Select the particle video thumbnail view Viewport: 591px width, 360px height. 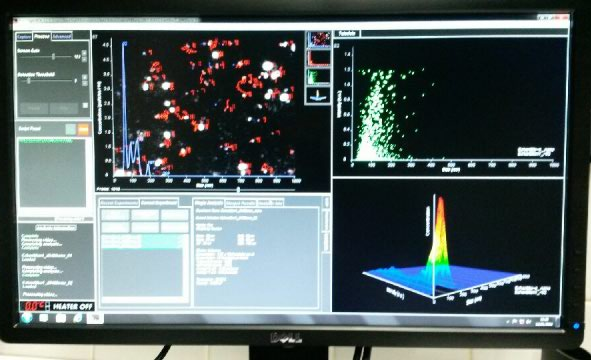tap(318, 40)
